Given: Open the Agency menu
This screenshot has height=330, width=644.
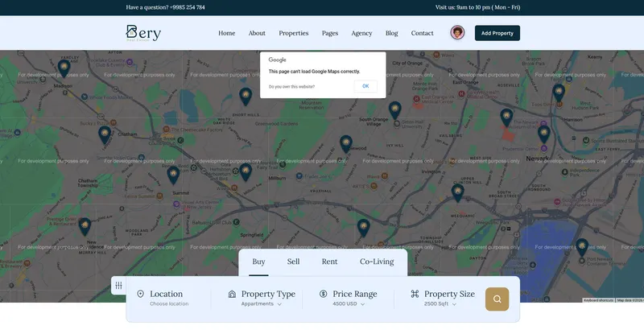Looking at the screenshot, I should point(361,33).
